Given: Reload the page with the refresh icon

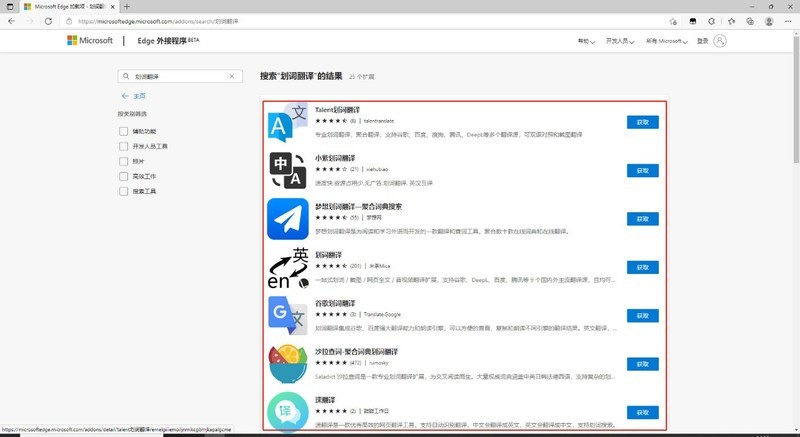Looking at the screenshot, I should [48, 21].
